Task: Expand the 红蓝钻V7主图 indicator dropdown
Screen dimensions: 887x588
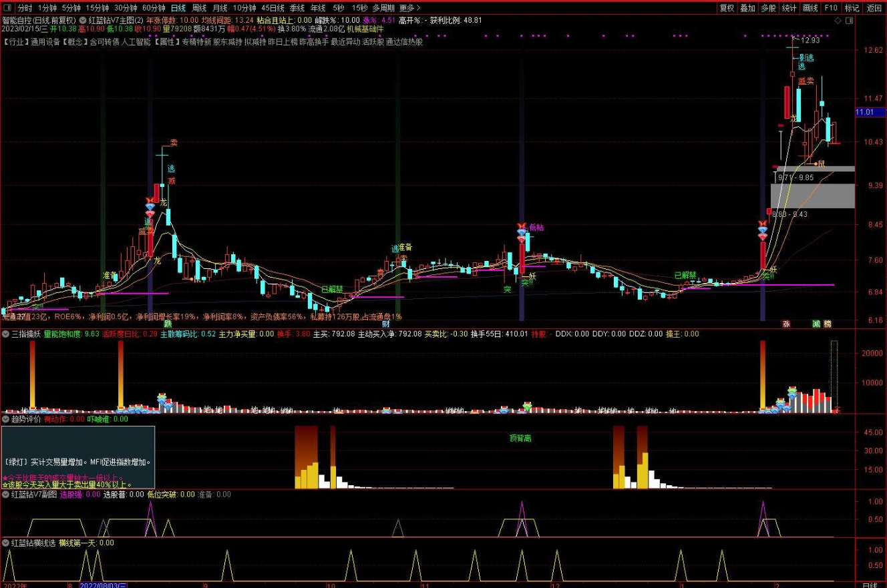Action: (83, 20)
